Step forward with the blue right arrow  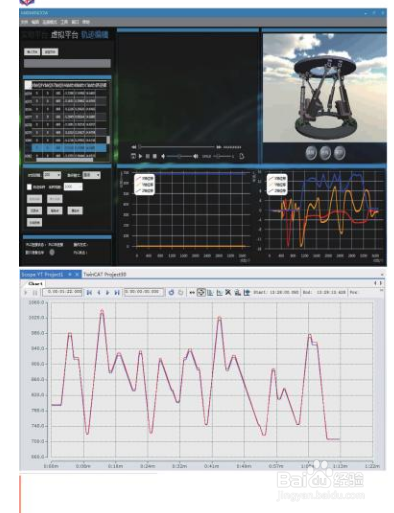coord(107,292)
